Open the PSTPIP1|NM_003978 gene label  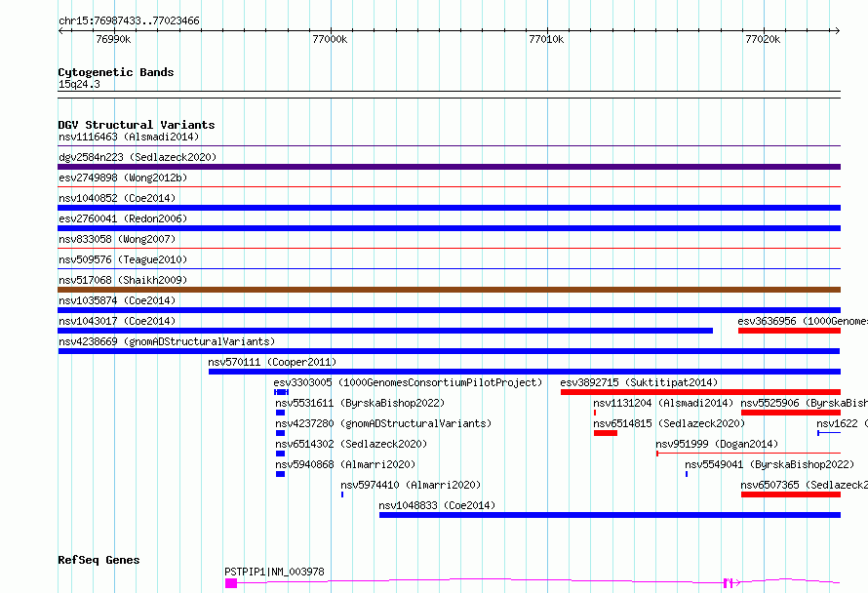point(275,572)
